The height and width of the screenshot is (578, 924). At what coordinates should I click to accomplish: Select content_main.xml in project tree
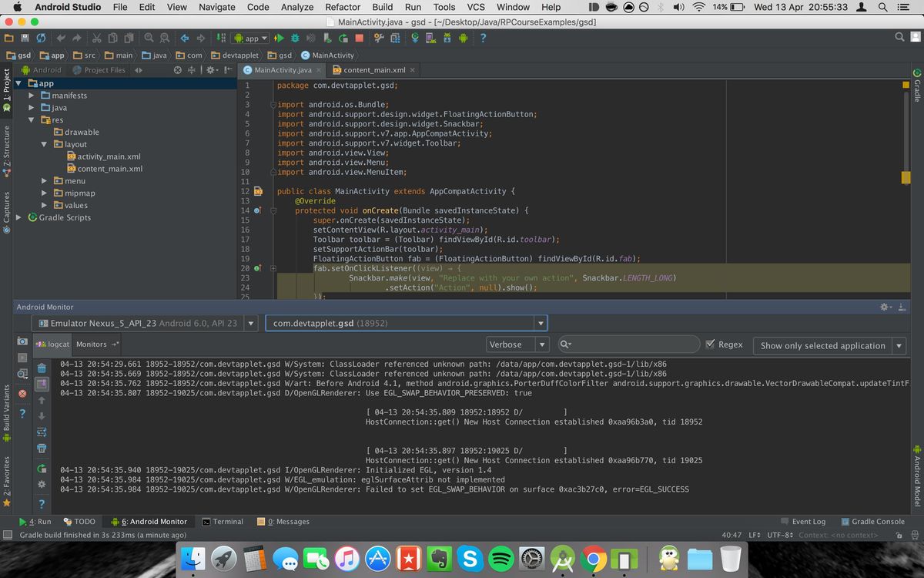pyautogui.click(x=104, y=169)
